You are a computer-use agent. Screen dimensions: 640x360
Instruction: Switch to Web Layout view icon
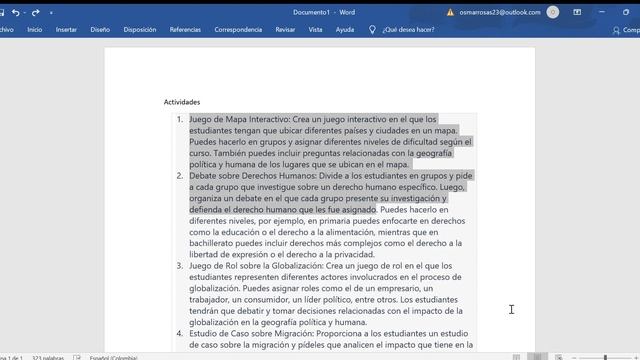(x=558, y=358)
